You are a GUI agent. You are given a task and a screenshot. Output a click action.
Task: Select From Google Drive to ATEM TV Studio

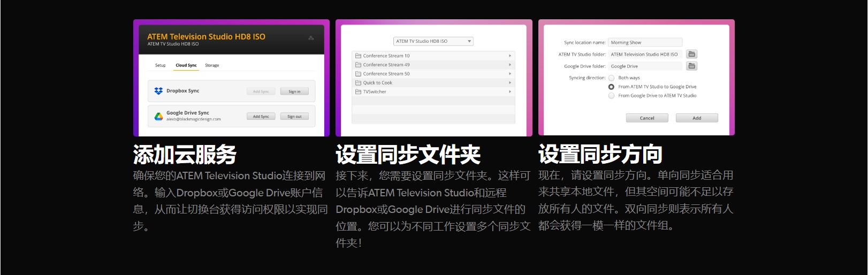[x=611, y=96]
